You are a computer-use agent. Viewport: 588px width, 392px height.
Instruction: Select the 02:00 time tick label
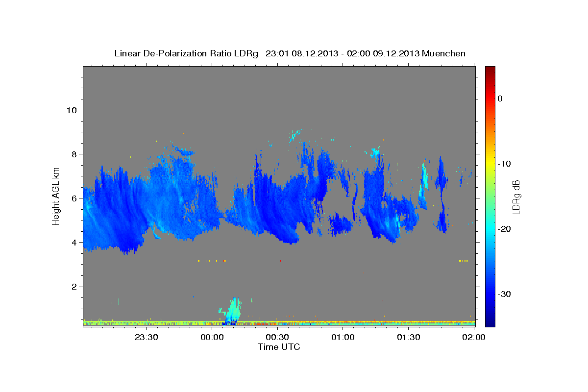point(474,337)
